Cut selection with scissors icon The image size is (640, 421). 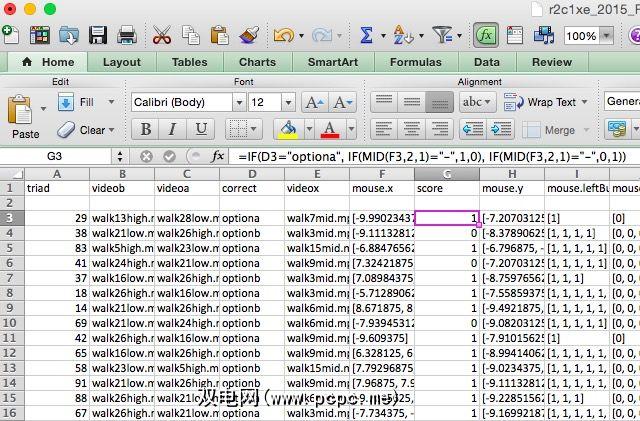click(162, 35)
